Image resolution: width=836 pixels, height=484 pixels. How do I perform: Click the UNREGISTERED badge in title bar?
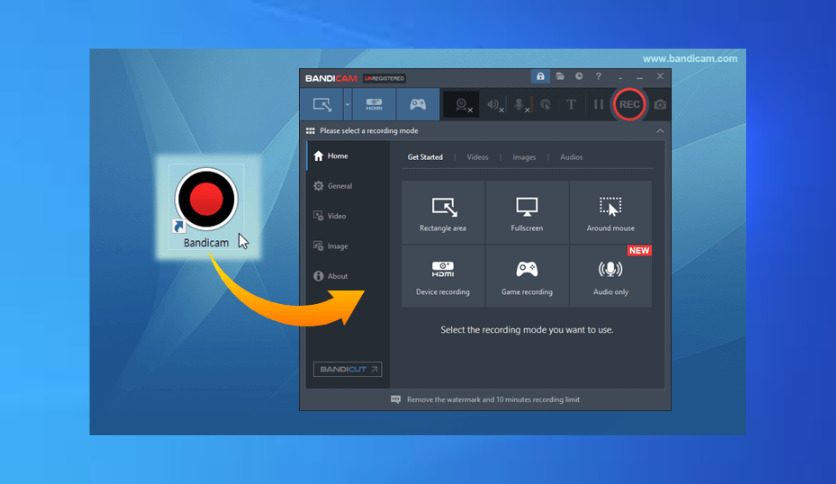coord(384,78)
